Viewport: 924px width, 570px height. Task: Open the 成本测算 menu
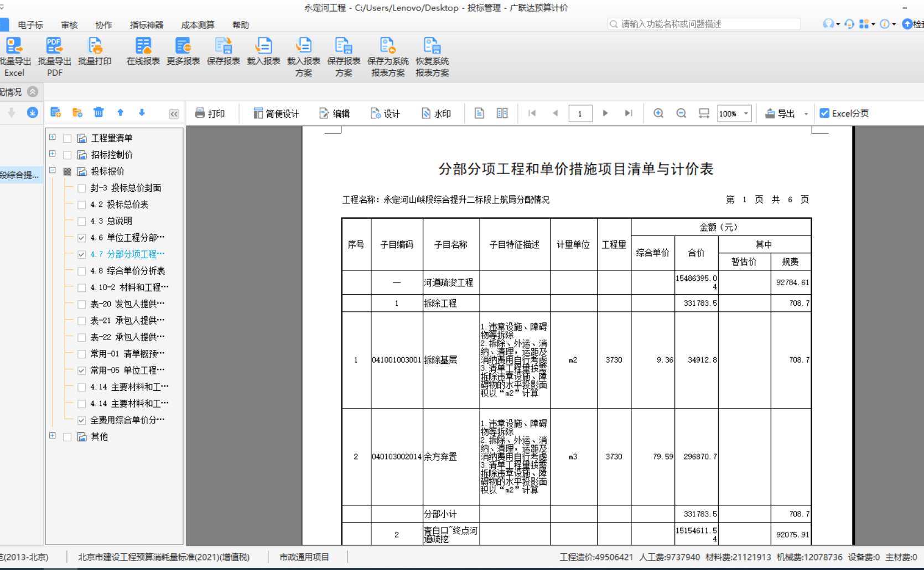point(198,25)
